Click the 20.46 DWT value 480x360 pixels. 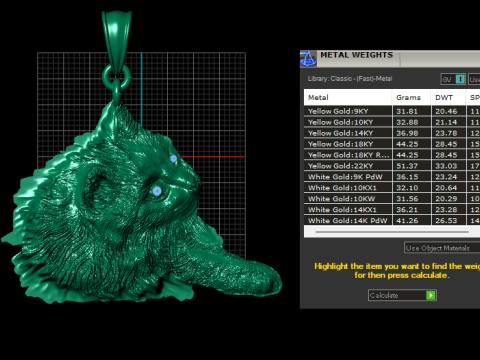[446, 111]
